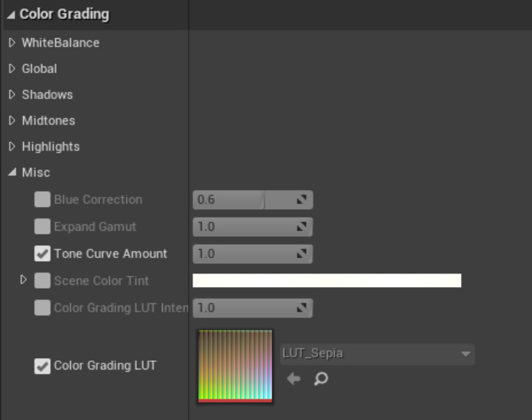Click the Scene Color Tint color bar
532x420 pixels.
326,281
